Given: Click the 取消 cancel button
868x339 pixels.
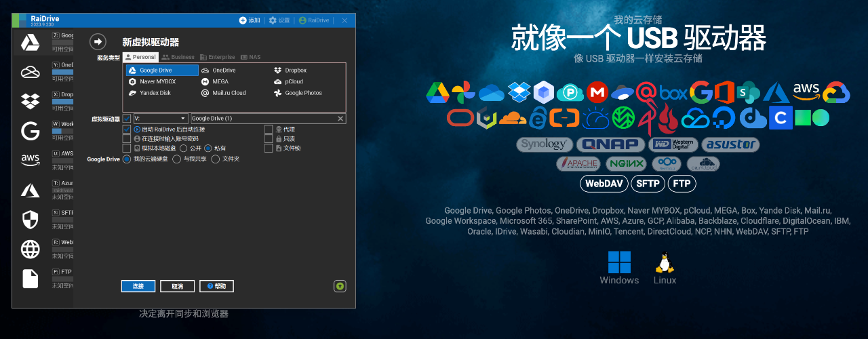Looking at the screenshot, I should (x=177, y=286).
